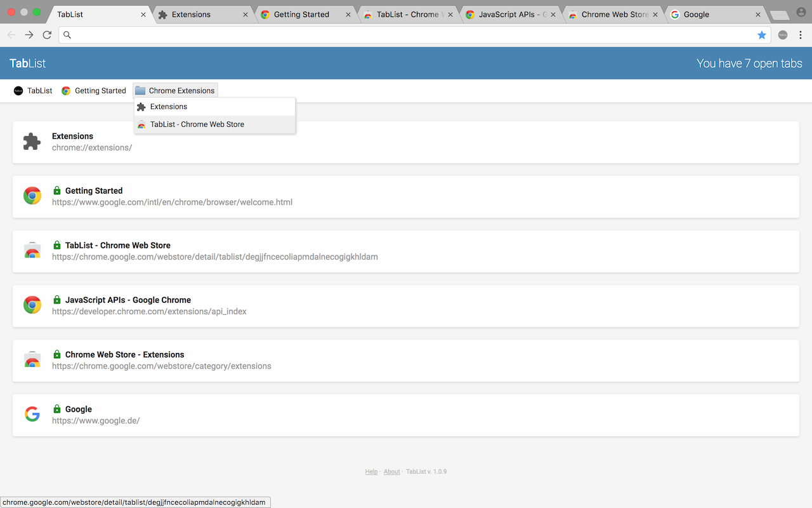Close the Google browser tab
Image resolution: width=812 pixels, height=508 pixels.
[758, 14]
